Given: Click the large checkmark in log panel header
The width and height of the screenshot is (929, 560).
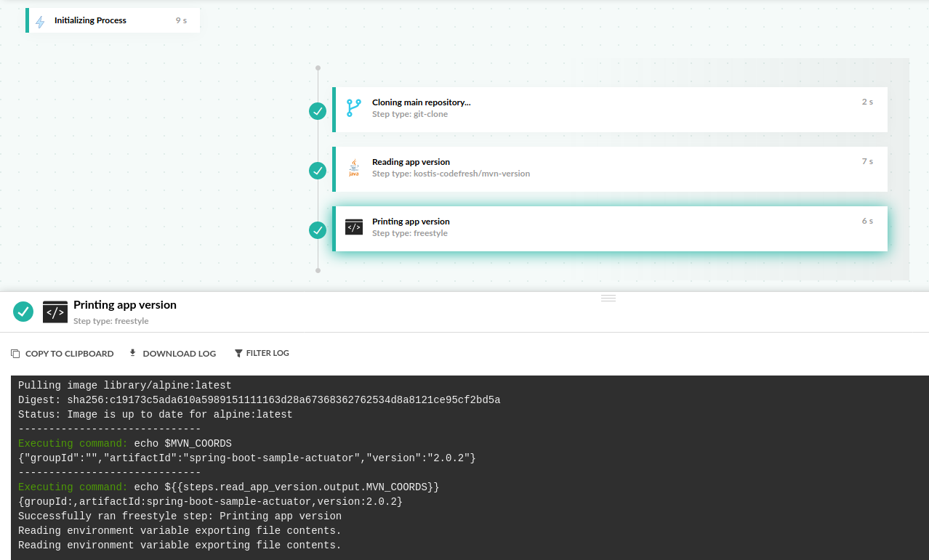Looking at the screenshot, I should [x=23, y=312].
